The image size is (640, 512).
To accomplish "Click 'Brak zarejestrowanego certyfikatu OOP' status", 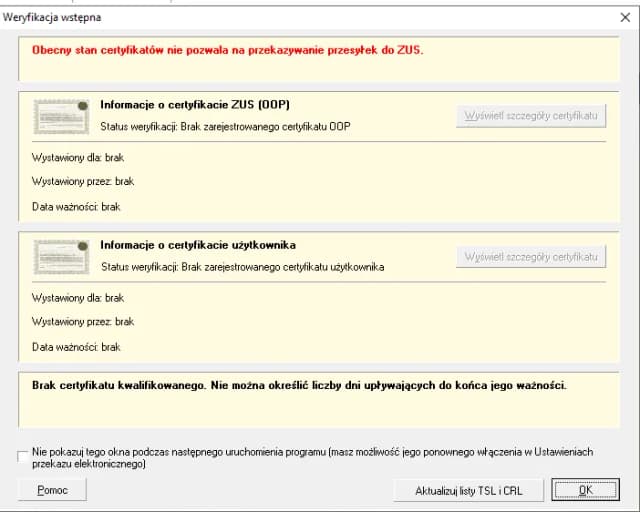I will point(265,127).
